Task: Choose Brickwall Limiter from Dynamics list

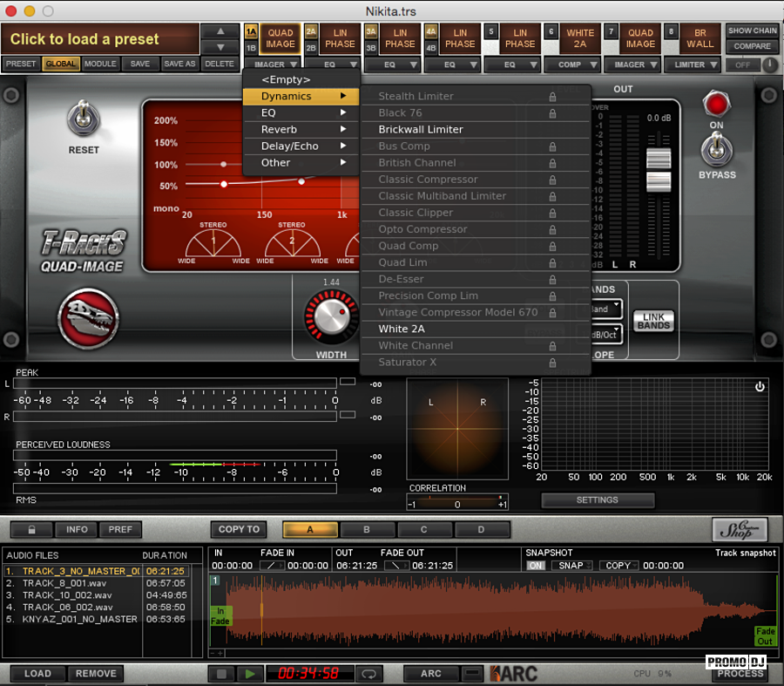Action: 475,129
